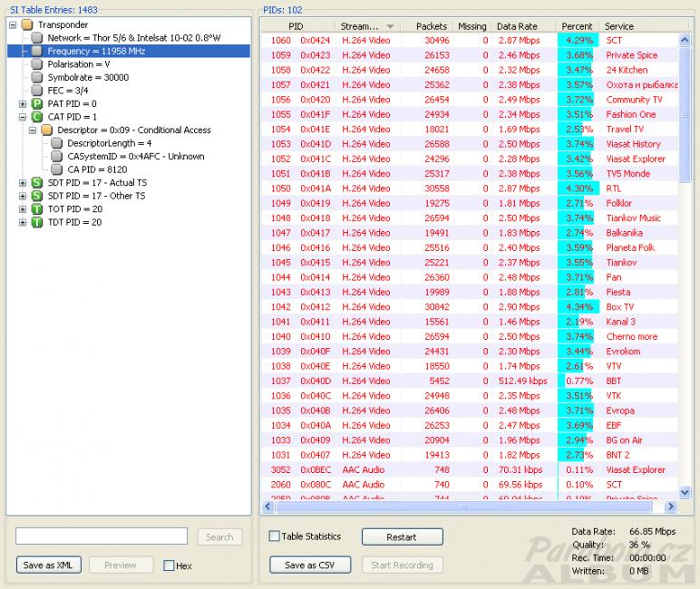Click the T icon for TDT PID

click(37, 222)
